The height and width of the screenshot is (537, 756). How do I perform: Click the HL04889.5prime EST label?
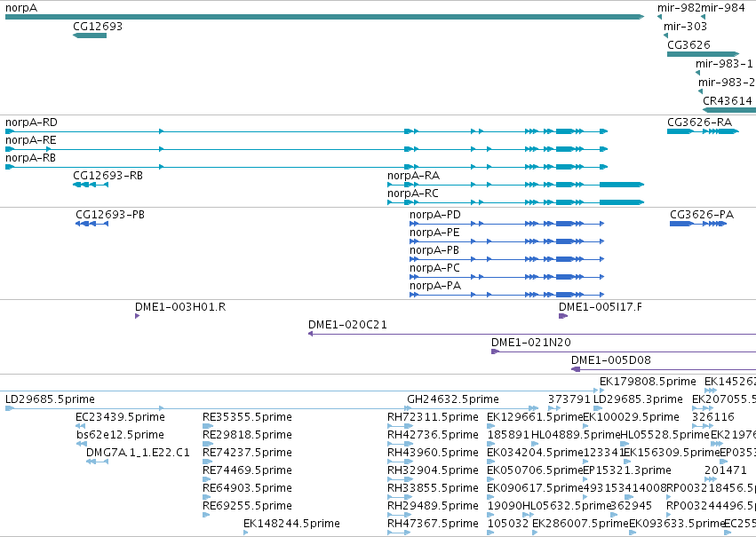576,435
